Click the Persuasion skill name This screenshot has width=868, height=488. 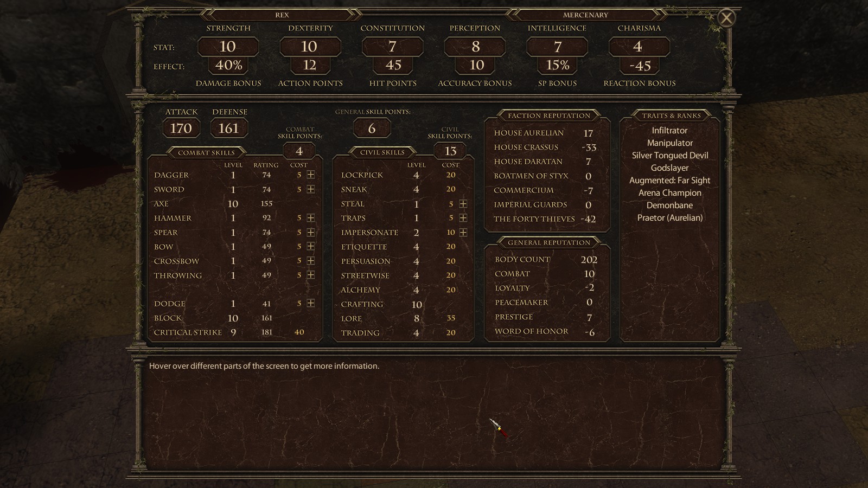(366, 261)
